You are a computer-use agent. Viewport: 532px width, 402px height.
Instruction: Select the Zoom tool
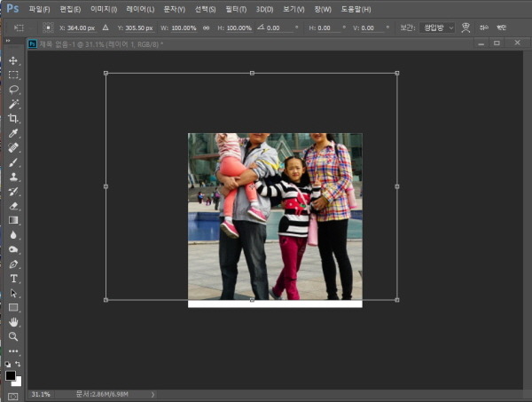click(13, 336)
